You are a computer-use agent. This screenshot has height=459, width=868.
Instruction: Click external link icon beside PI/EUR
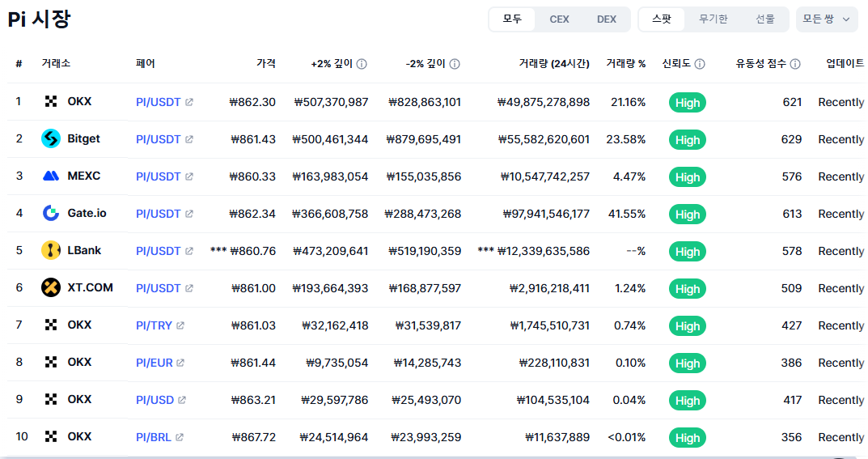[180, 363]
